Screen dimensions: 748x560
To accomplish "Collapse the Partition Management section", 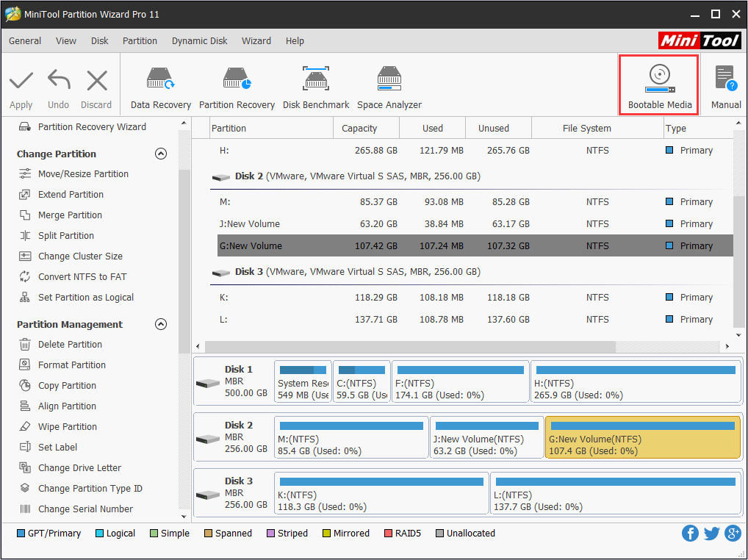I will [161, 324].
